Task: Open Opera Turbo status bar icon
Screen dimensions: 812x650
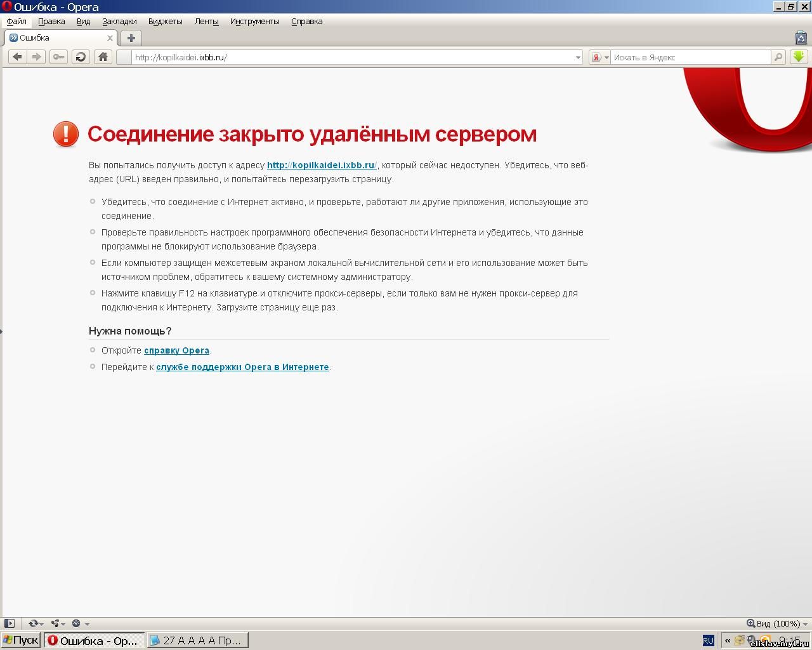Action: coord(76,623)
